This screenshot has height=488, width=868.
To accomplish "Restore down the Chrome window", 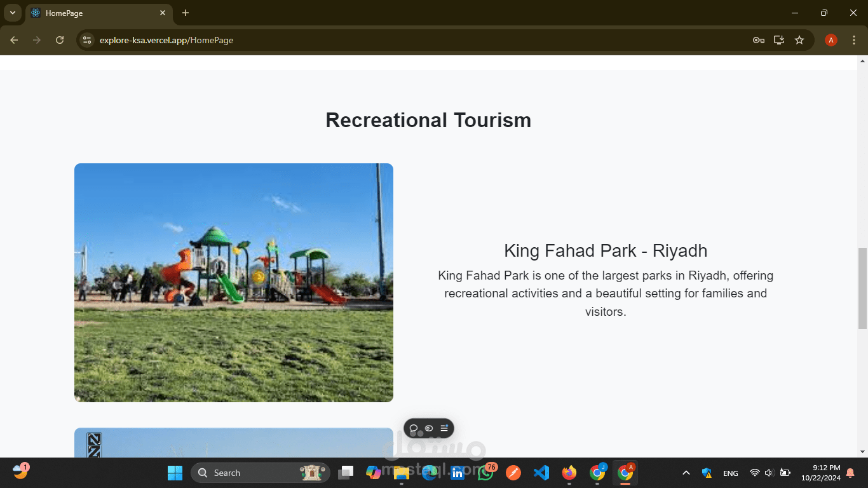I will tap(824, 13).
